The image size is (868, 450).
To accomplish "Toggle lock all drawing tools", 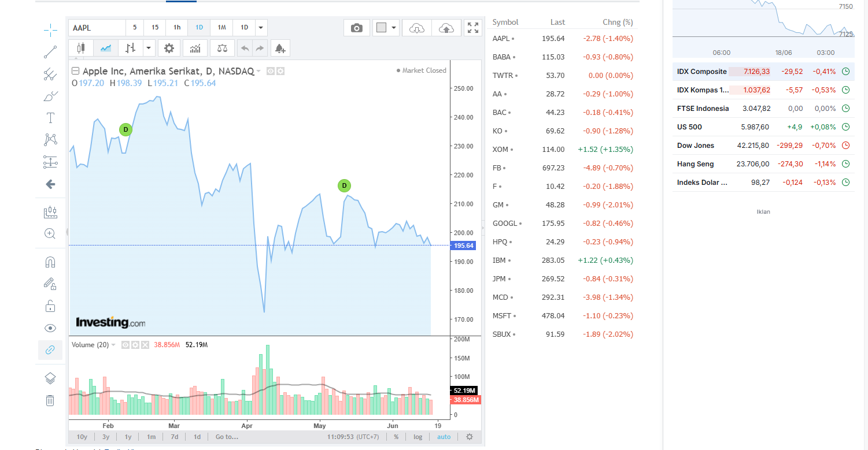I will [x=50, y=306].
